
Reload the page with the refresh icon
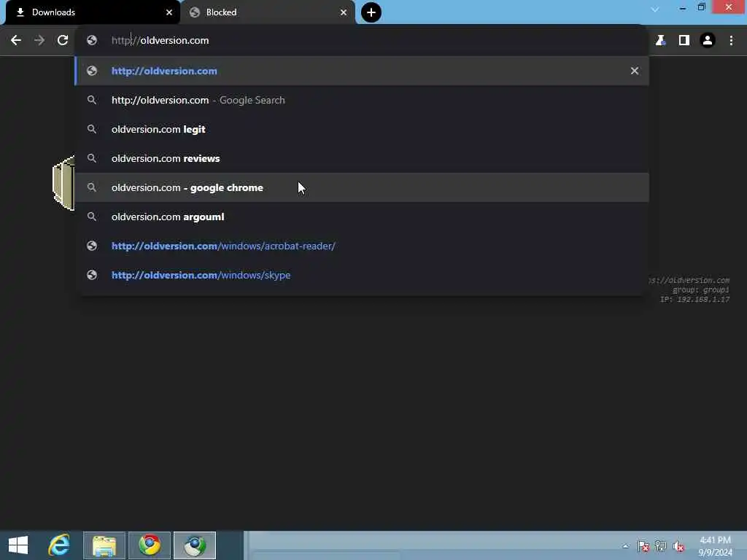[x=63, y=41]
